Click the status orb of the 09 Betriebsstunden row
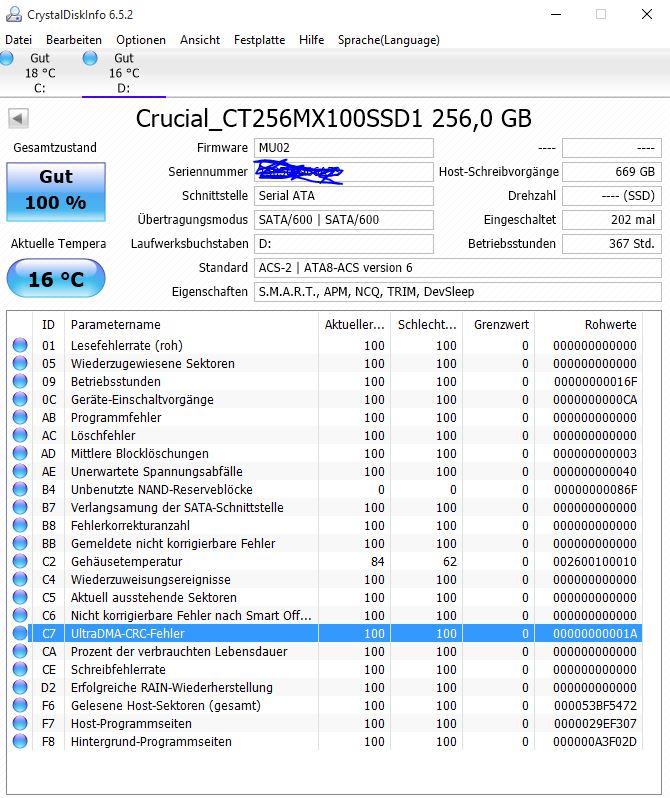This screenshot has height=798, width=670. pyautogui.click(x=20, y=381)
